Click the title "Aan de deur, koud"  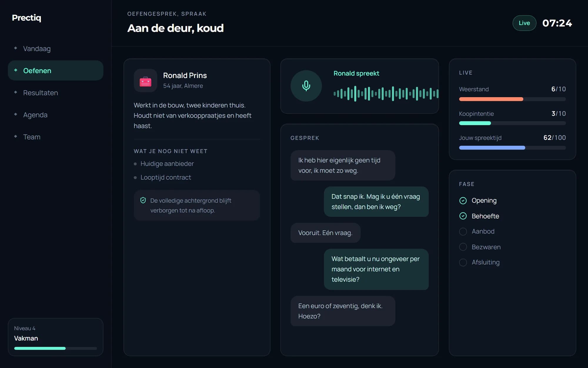(176, 28)
